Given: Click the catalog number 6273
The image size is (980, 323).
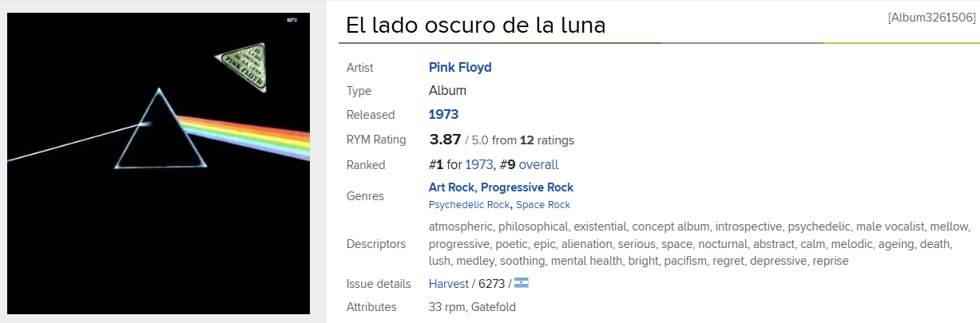Looking at the screenshot, I should (491, 284).
